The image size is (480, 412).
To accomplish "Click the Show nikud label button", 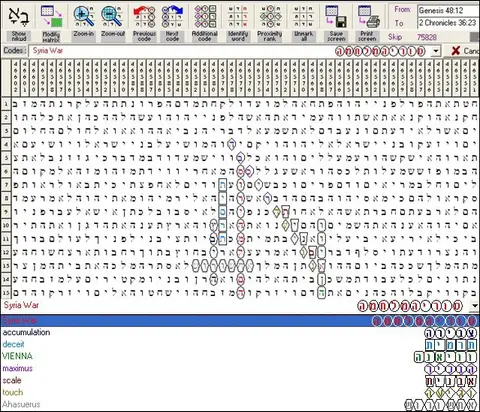I will tap(19, 36).
